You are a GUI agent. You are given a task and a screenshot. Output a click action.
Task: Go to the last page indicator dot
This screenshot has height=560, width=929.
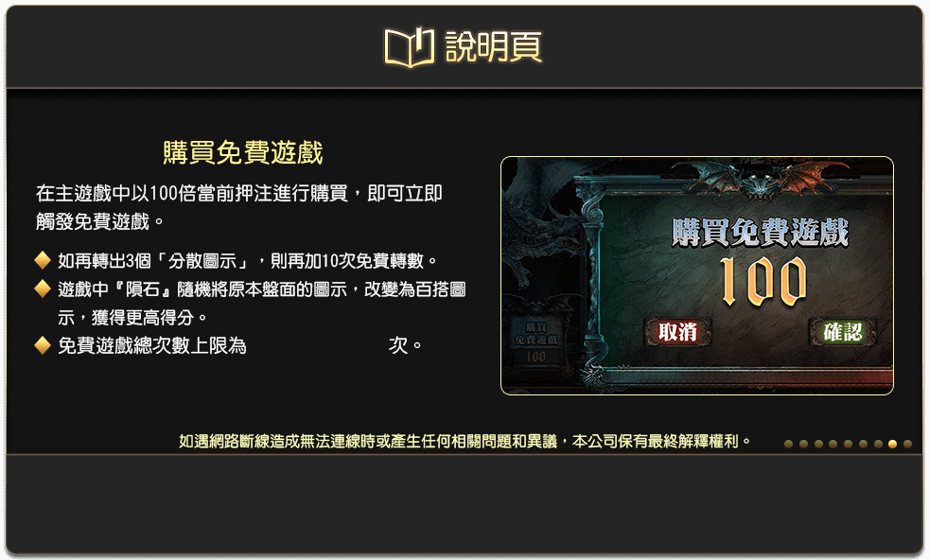pos(907,444)
